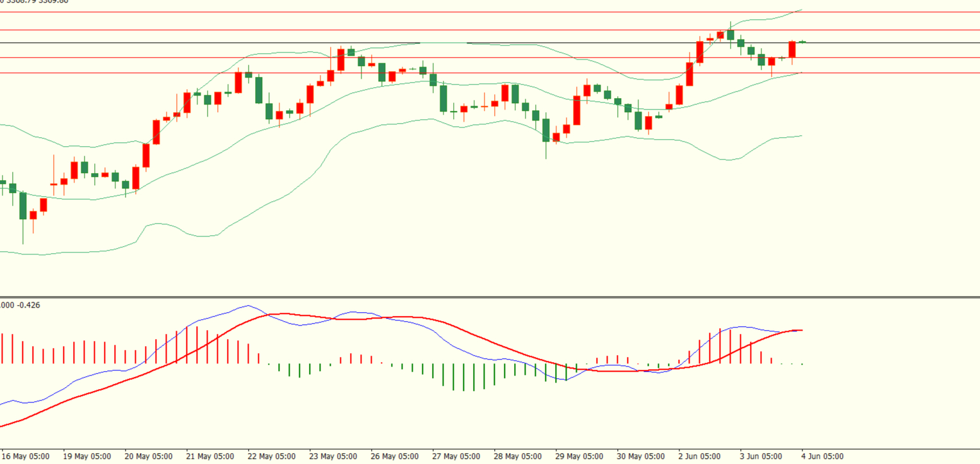Click the 16 May 05:00 time axis label
This screenshot has width=980, height=464.
click(26, 456)
